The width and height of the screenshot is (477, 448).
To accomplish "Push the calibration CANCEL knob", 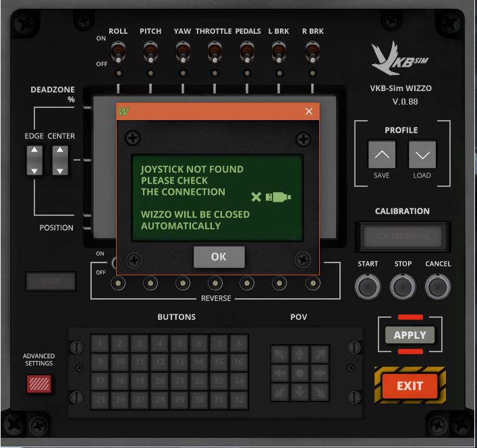I will [x=438, y=287].
